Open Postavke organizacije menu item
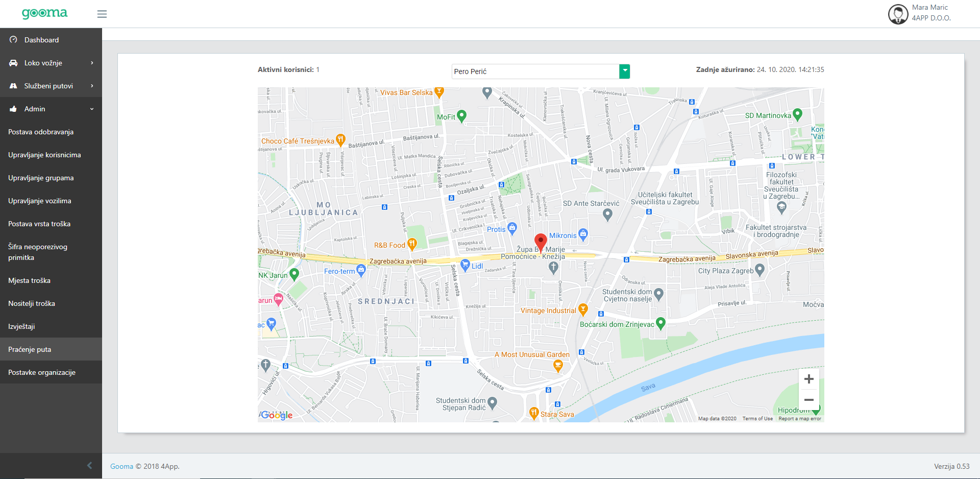This screenshot has width=980, height=479. [x=51, y=372]
